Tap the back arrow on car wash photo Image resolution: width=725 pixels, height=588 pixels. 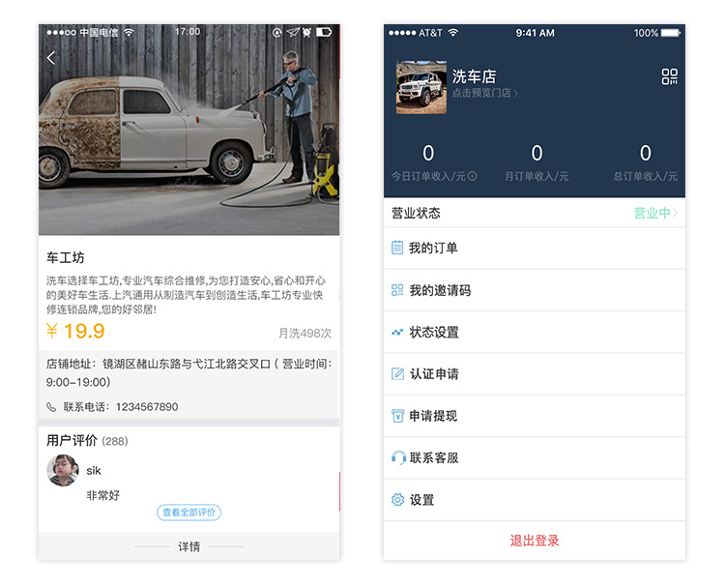pos(51,58)
